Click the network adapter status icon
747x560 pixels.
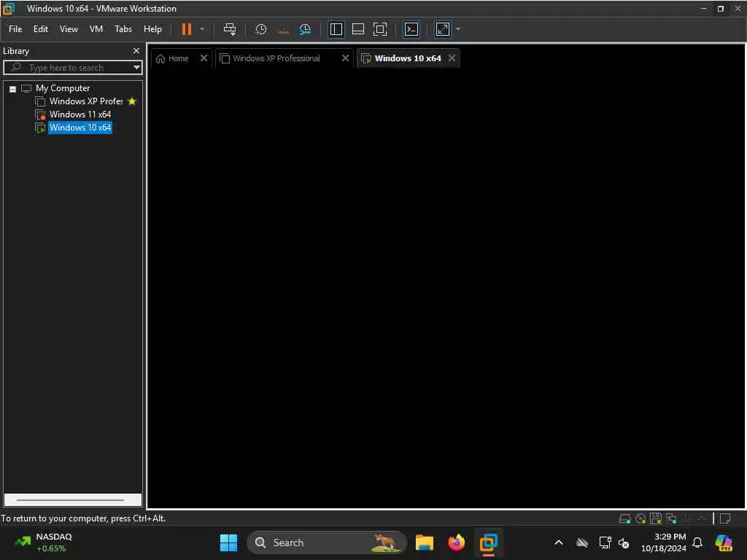click(671, 518)
